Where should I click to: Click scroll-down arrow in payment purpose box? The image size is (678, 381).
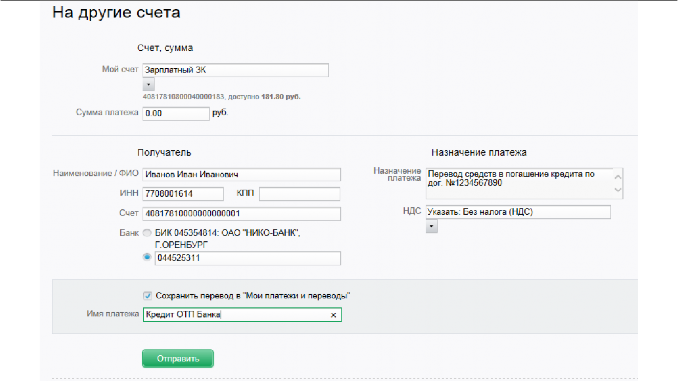click(x=618, y=190)
